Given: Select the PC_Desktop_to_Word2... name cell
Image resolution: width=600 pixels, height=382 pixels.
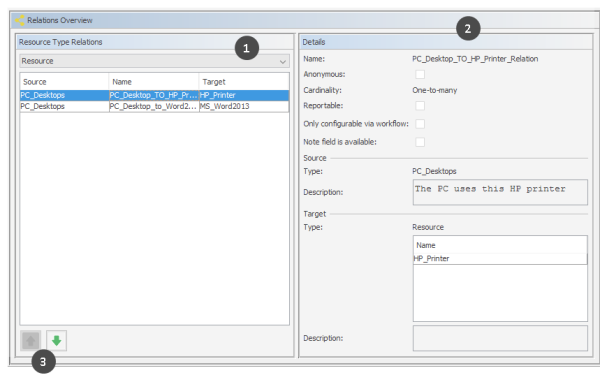Looking at the screenshot, I should click(x=154, y=106).
